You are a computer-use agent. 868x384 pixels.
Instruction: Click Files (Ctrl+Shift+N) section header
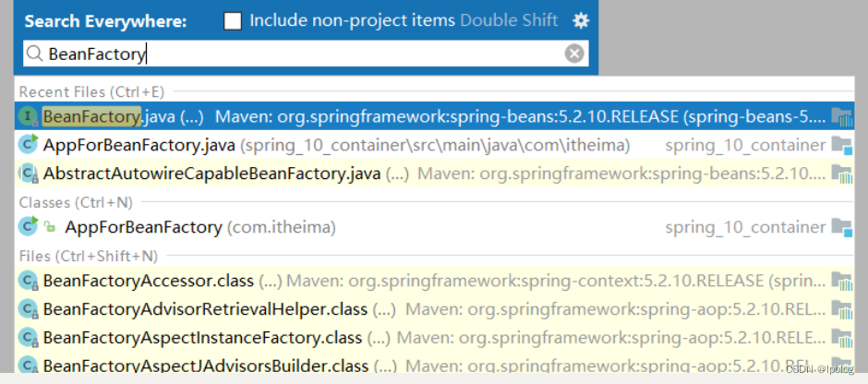pos(89,257)
